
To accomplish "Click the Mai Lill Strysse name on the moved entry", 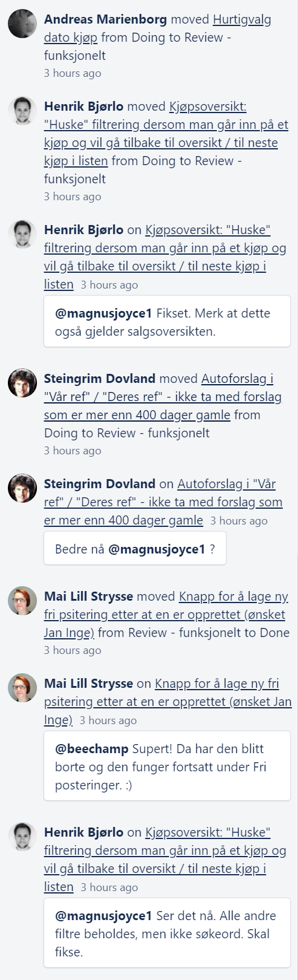I will (x=88, y=597).
